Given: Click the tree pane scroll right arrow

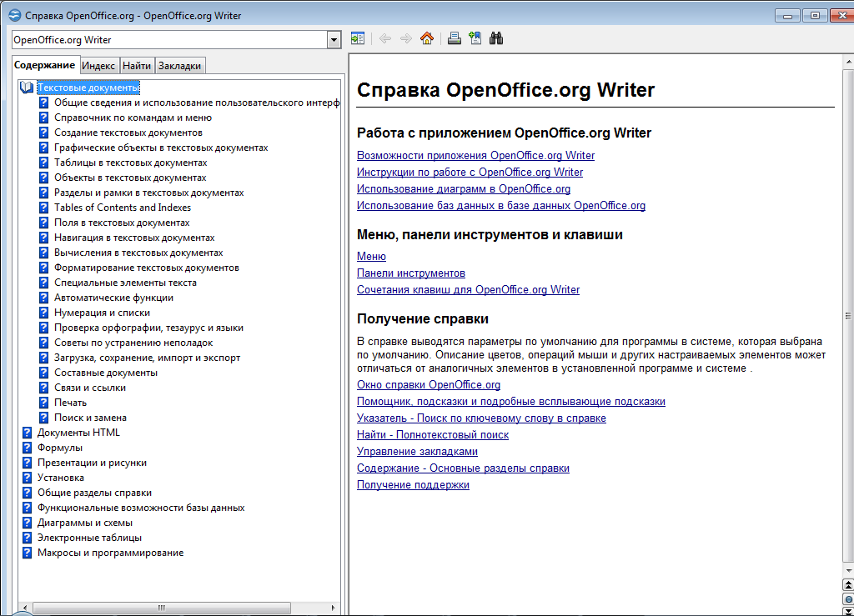Looking at the screenshot, I should point(334,608).
